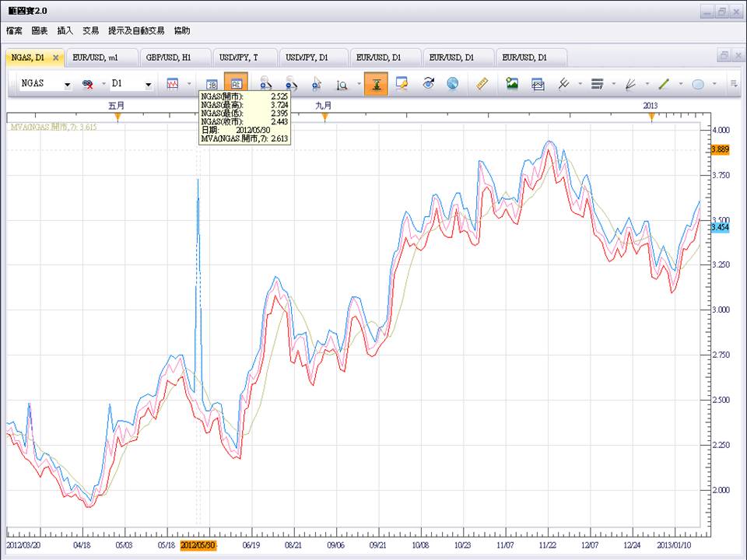
Task: Open the chart type line icon
Action: click(173, 84)
